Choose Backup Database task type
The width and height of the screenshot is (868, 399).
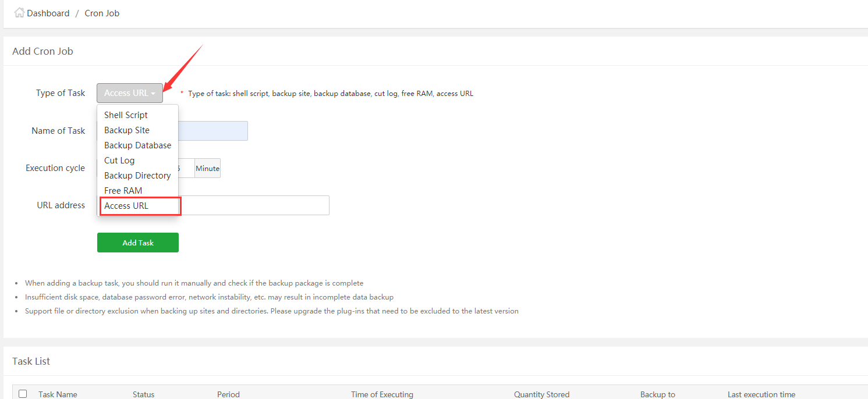(x=137, y=145)
